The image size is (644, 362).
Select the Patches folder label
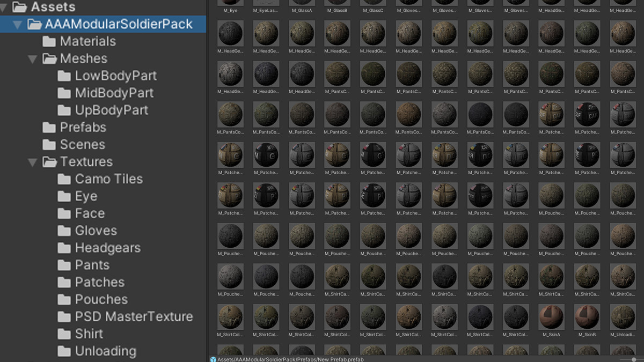tap(100, 282)
